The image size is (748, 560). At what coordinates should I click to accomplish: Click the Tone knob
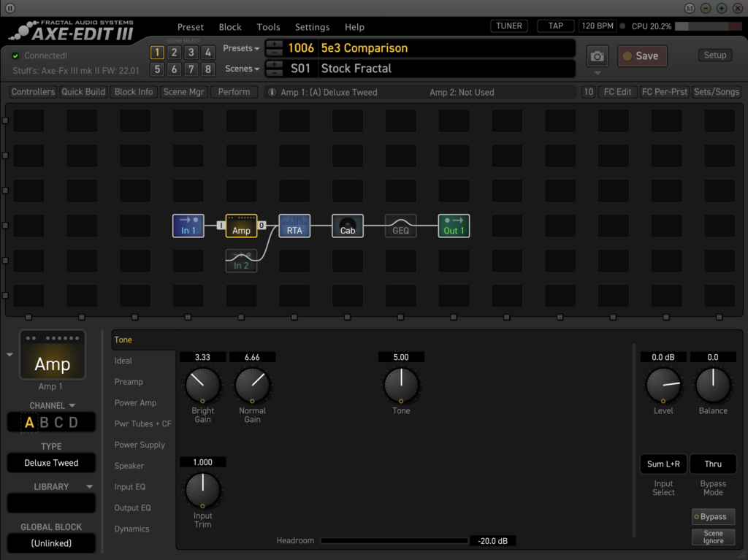401,385
